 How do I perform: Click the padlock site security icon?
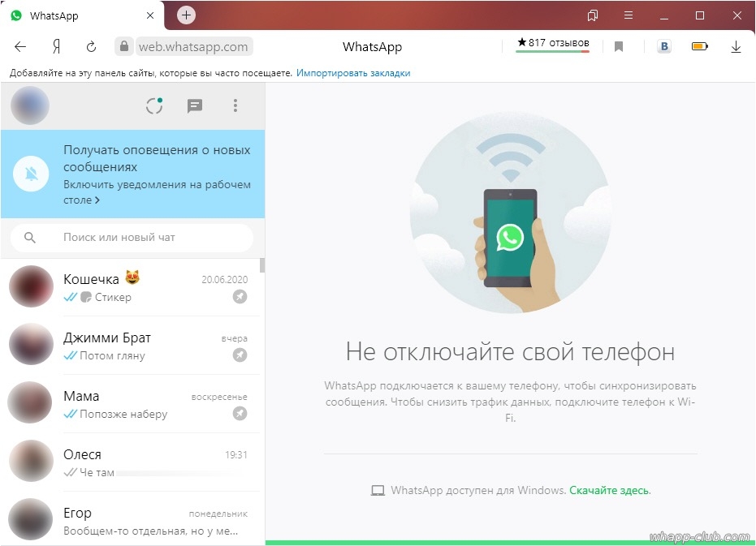[124, 46]
